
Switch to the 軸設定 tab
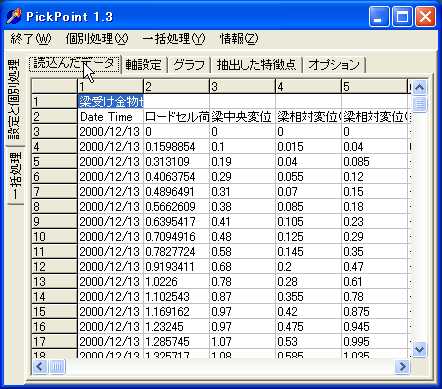[144, 65]
